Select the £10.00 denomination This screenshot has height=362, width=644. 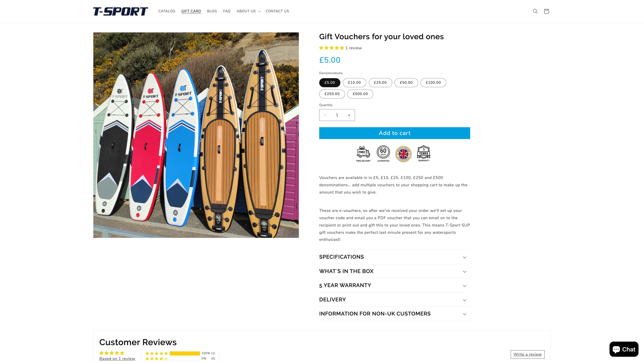pos(354,82)
